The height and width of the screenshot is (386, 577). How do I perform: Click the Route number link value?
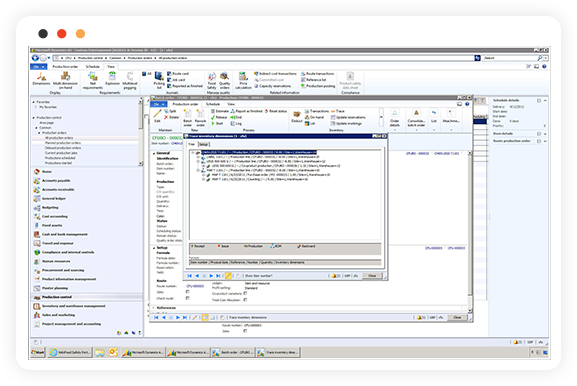point(195,286)
